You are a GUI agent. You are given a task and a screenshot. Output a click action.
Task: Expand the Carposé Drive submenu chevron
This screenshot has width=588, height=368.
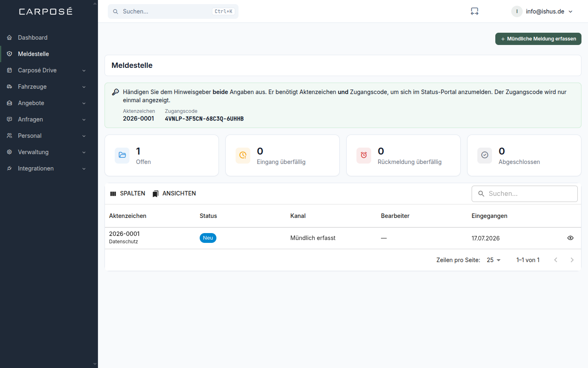(84, 70)
